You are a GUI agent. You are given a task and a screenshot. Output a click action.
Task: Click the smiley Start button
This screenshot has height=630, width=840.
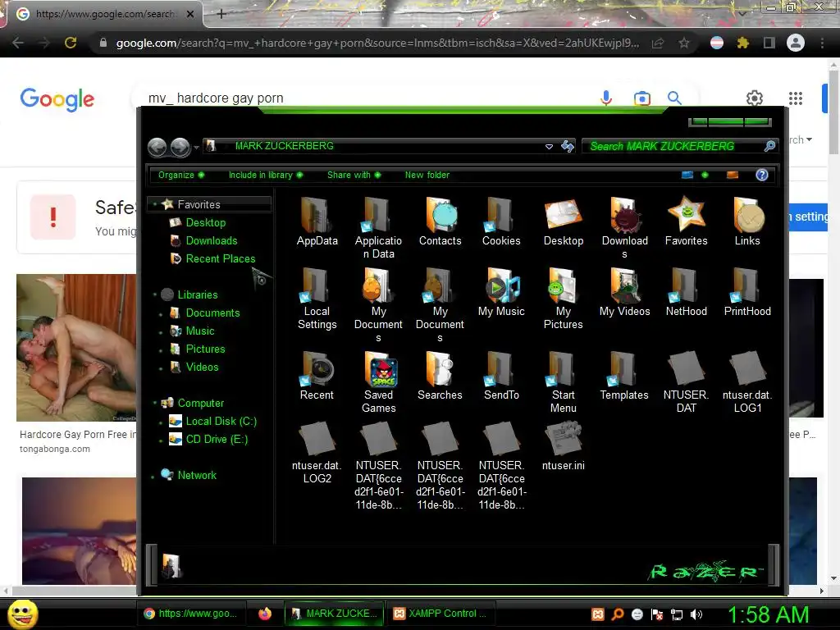click(x=22, y=614)
